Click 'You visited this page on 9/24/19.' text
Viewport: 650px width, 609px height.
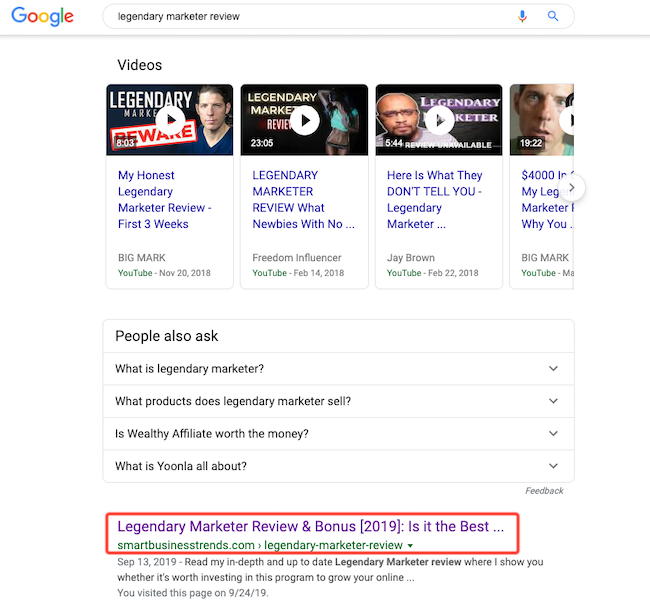[x=193, y=593]
